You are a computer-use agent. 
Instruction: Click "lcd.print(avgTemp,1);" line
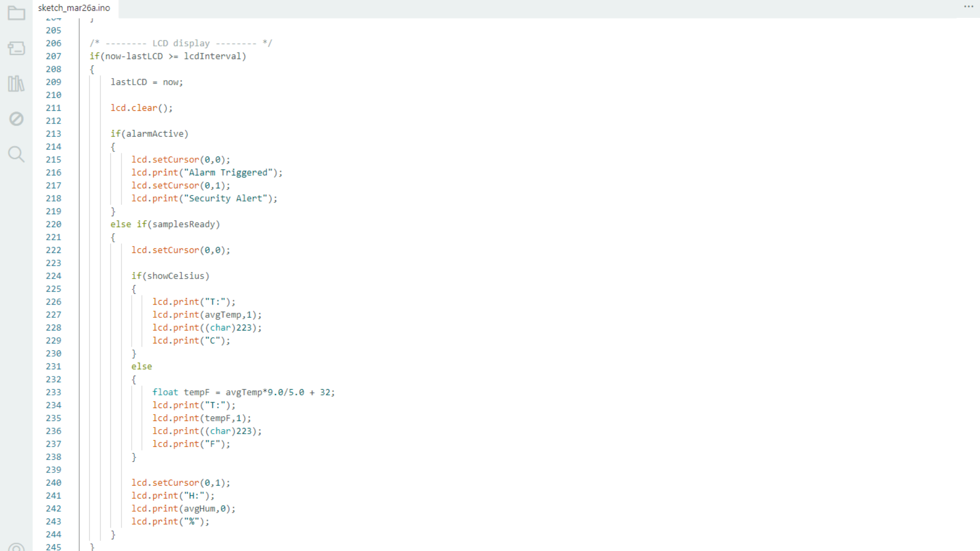[x=207, y=315]
